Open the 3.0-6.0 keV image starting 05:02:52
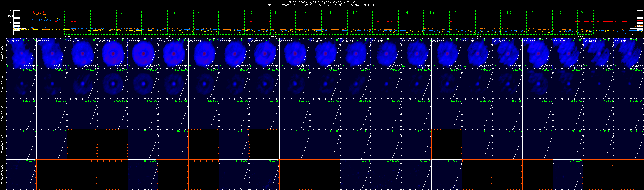644x190 pixels. pos(113,53)
